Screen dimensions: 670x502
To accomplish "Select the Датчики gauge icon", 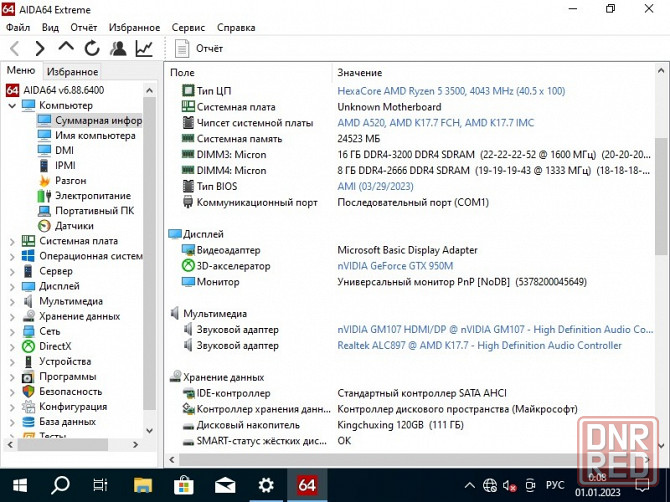I will pos(44,226).
